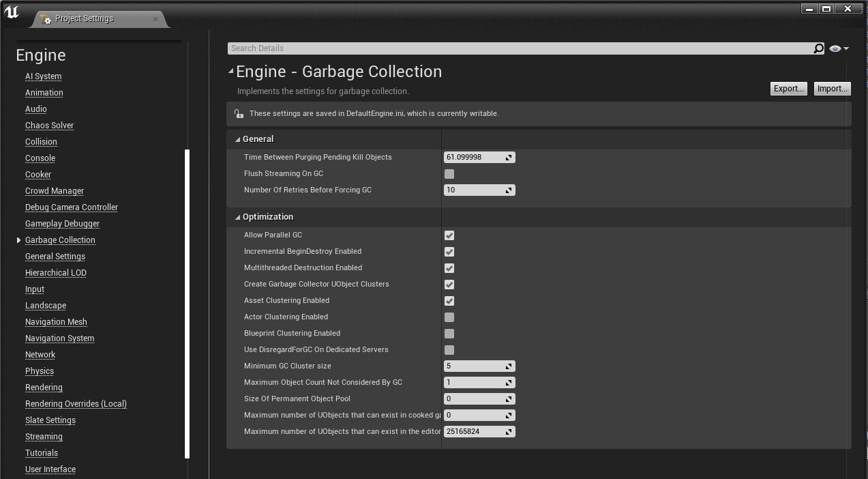This screenshot has height=479, width=868.
Task: Disable Allow Parallel GC
Action: tap(449, 235)
